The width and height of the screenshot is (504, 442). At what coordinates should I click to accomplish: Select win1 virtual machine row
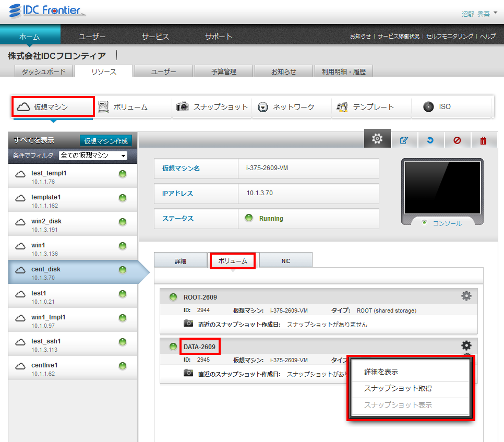point(73,248)
